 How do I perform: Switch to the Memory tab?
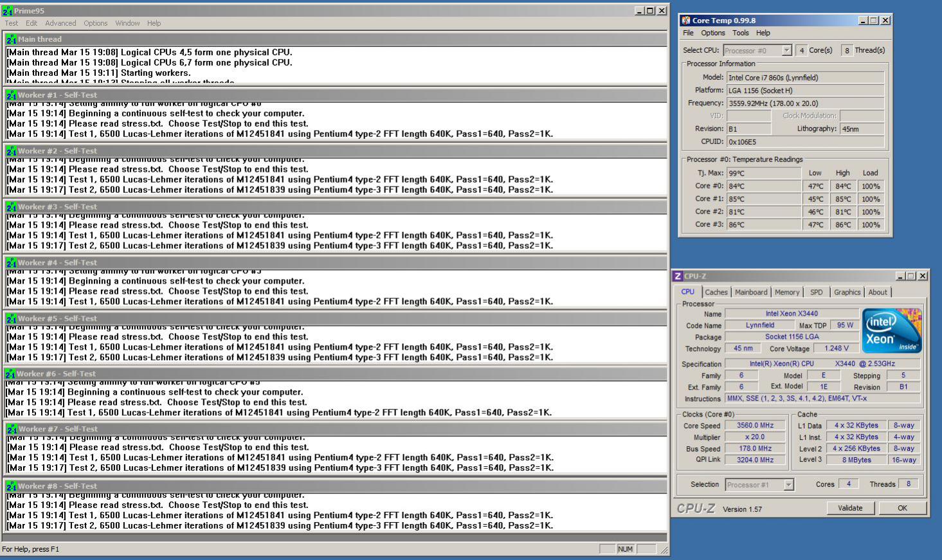click(787, 293)
